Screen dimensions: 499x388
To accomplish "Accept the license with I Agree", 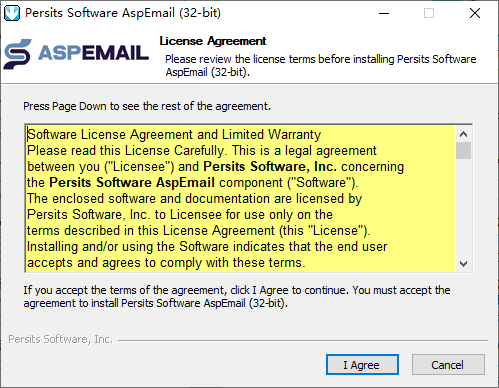I will coord(362,365).
